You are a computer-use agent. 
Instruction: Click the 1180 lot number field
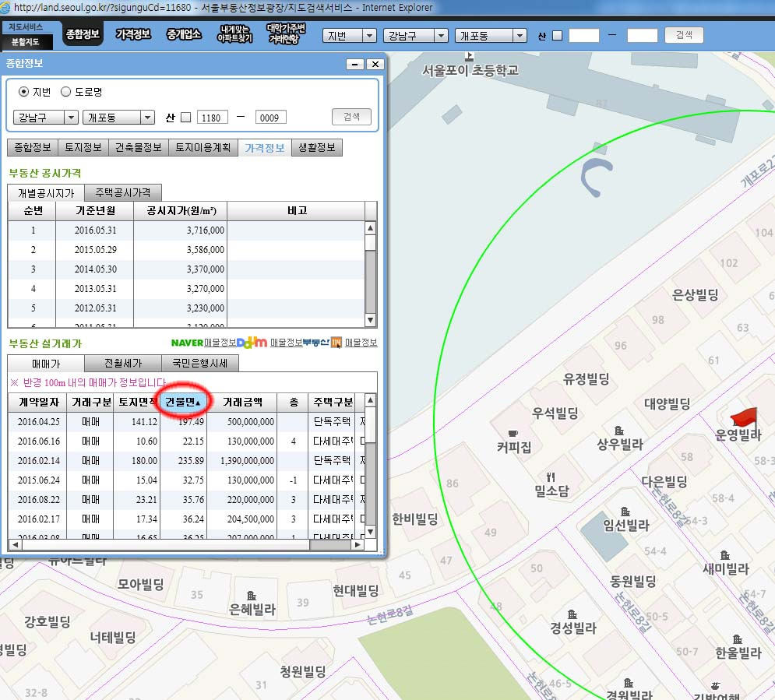click(213, 118)
